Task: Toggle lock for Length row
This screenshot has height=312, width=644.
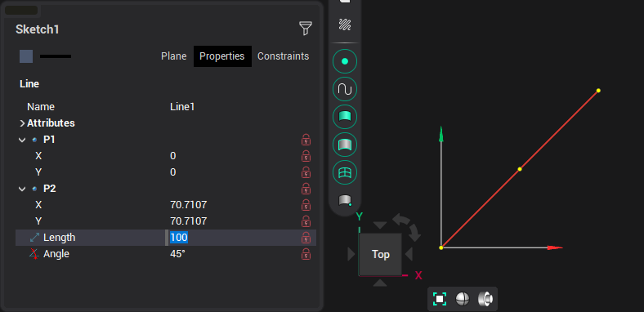Action: click(x=306, y=238)
